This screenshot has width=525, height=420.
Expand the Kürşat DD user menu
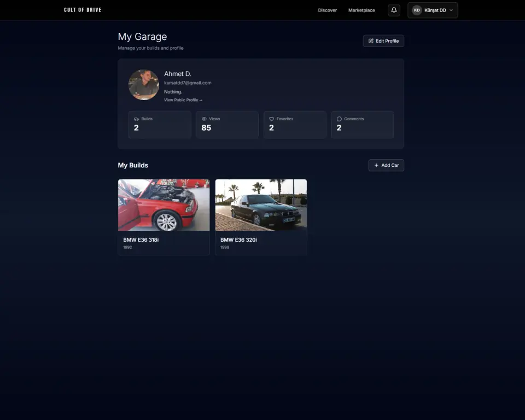pyautogui.click(x=433, y=10)
